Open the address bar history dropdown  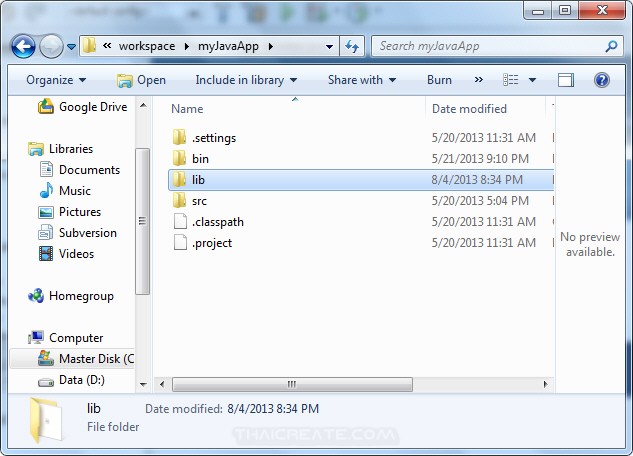pyautogui.click(x=329, y=46)
